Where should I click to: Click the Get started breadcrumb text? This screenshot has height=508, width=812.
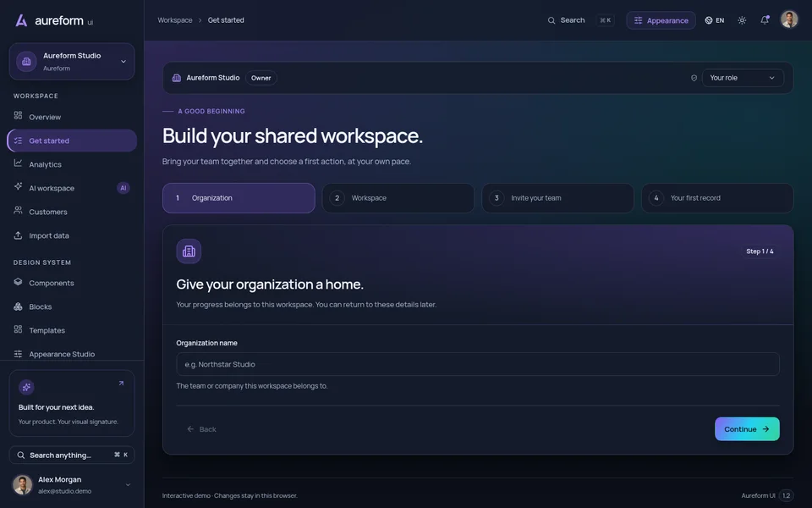pyautogui.click(x=226, y=20)
